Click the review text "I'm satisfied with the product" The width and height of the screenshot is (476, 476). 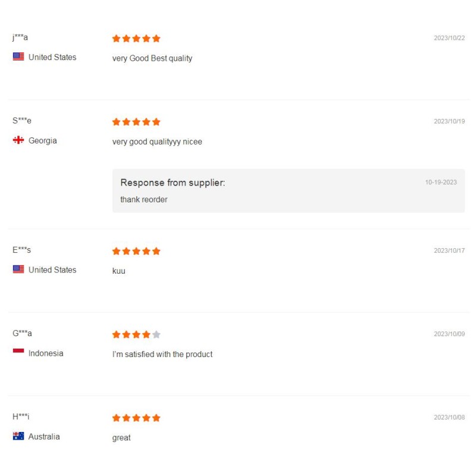[162, 354]
